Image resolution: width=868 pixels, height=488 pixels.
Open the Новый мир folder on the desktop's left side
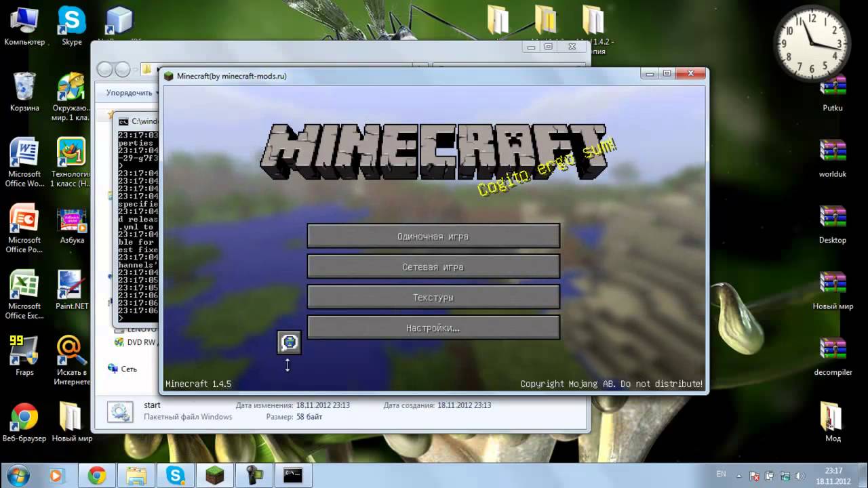72,423
